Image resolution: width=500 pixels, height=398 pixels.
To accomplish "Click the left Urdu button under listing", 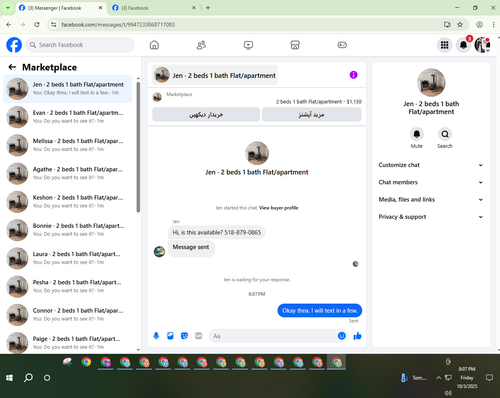I will pyautogui.click(x=206, y=115).
